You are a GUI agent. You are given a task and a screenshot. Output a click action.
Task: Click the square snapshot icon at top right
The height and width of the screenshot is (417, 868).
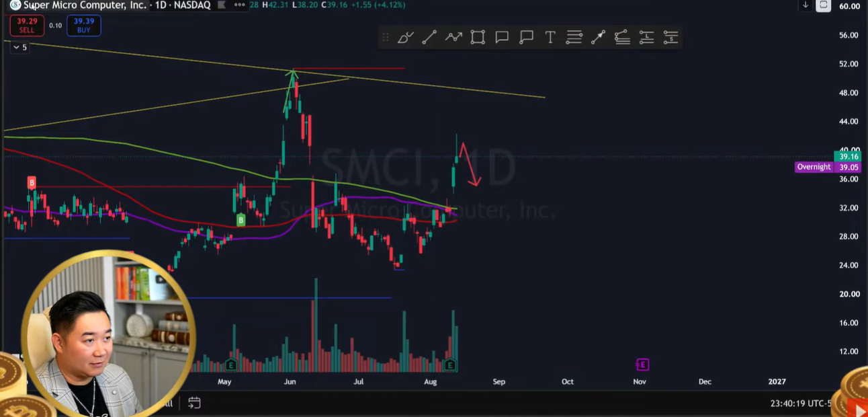point(824,5)
